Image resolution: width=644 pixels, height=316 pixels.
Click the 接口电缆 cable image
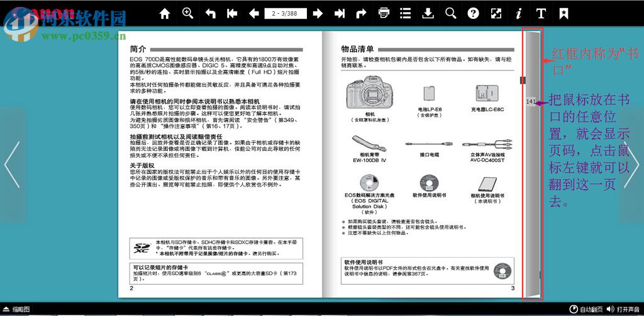point(429,144)
